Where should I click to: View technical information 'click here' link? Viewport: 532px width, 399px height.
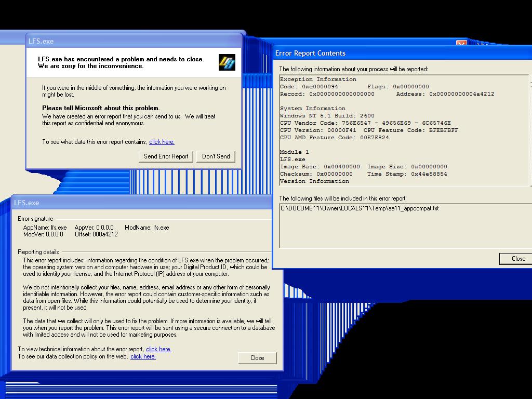pos(158,349)
